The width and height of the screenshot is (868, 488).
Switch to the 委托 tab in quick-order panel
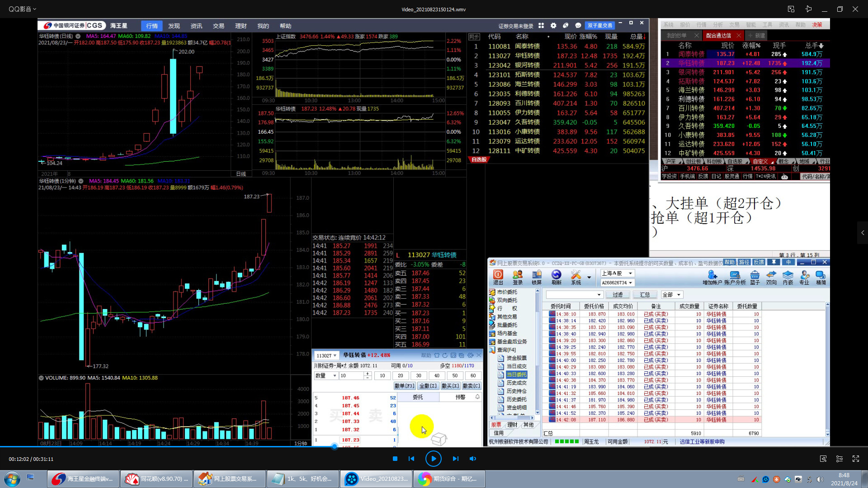[x=418, y=397]
